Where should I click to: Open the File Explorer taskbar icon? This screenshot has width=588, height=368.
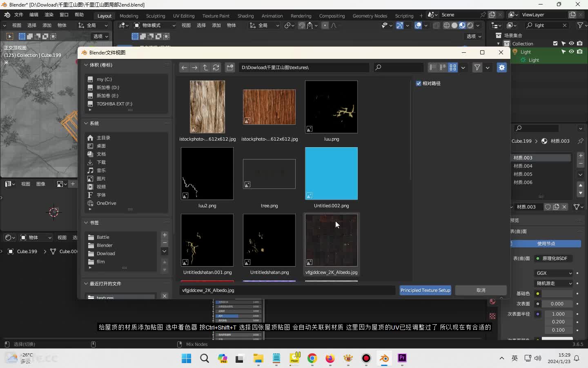point(258,358)
